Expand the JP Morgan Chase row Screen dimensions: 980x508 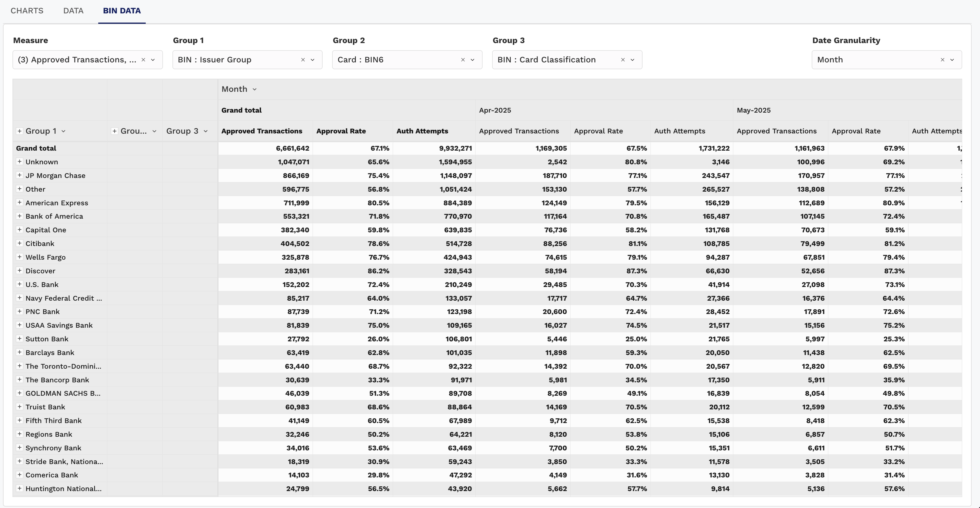point(19,175)
